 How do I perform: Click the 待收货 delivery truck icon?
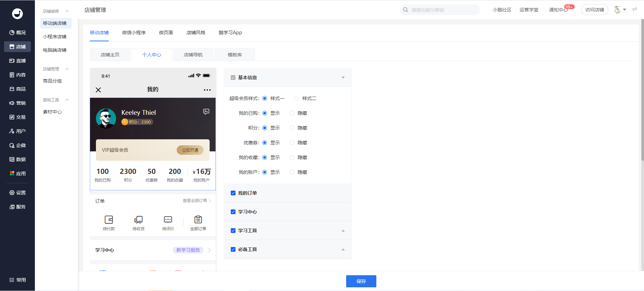138,220
